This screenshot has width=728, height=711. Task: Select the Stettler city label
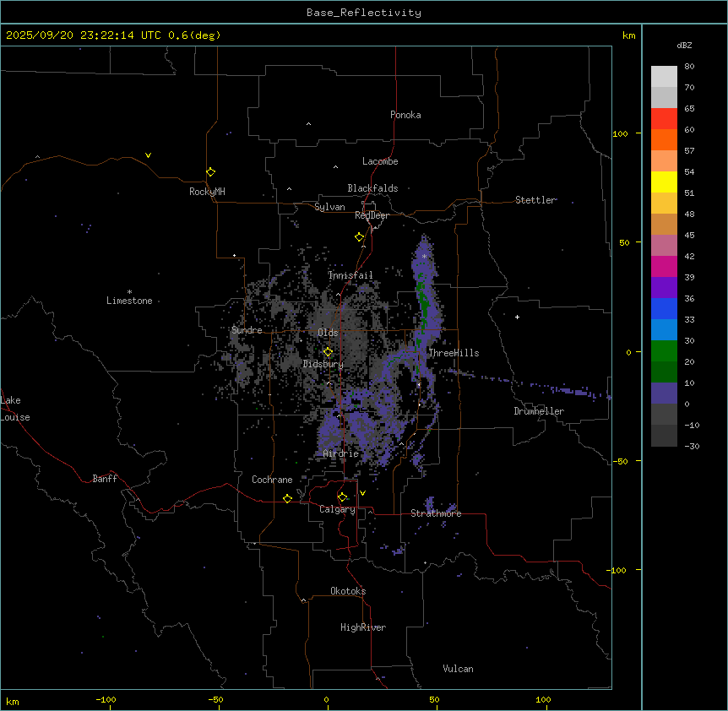click(535, 200)
